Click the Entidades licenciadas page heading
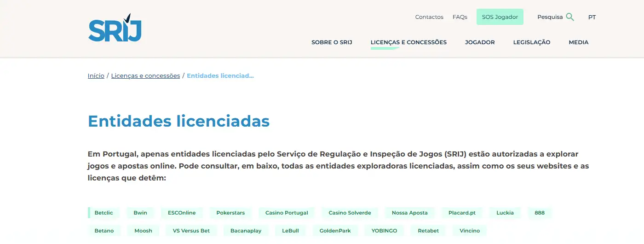 (178, 121)
